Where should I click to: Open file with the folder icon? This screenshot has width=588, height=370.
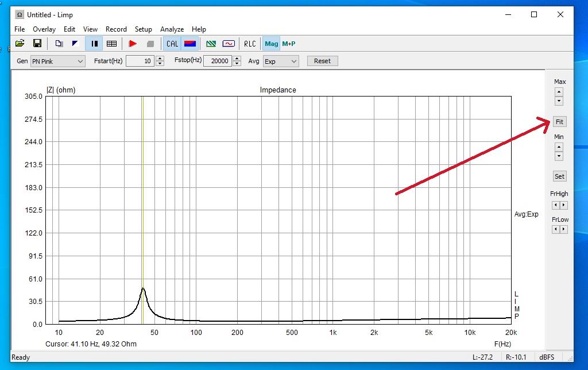[20, 44]
